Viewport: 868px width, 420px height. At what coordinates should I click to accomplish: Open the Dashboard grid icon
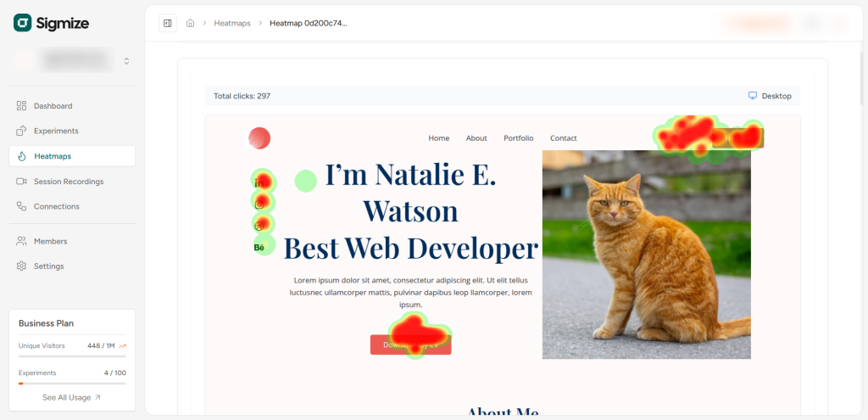(x=21, y=106)
